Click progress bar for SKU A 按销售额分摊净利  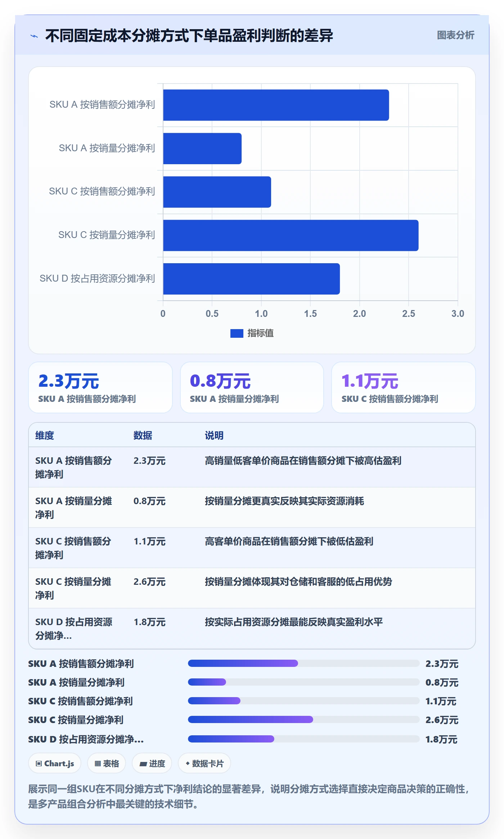point(303,663)
